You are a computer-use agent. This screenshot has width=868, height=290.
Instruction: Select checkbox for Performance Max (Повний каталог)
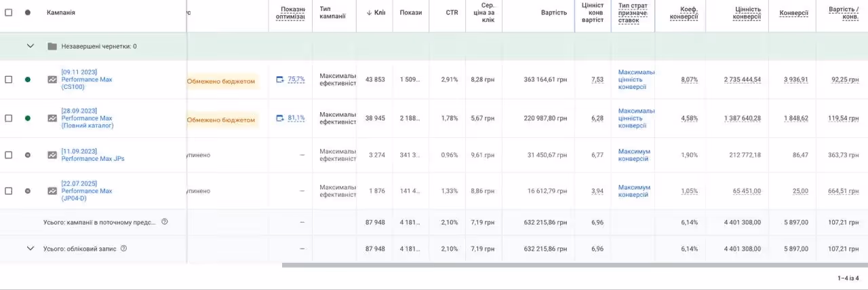[9, 118]
